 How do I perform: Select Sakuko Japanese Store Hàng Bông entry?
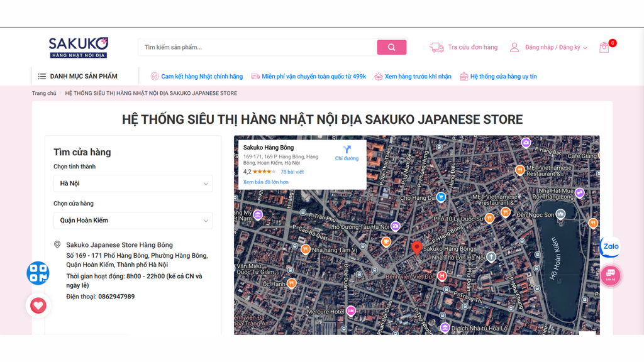[x=119, y=245]
